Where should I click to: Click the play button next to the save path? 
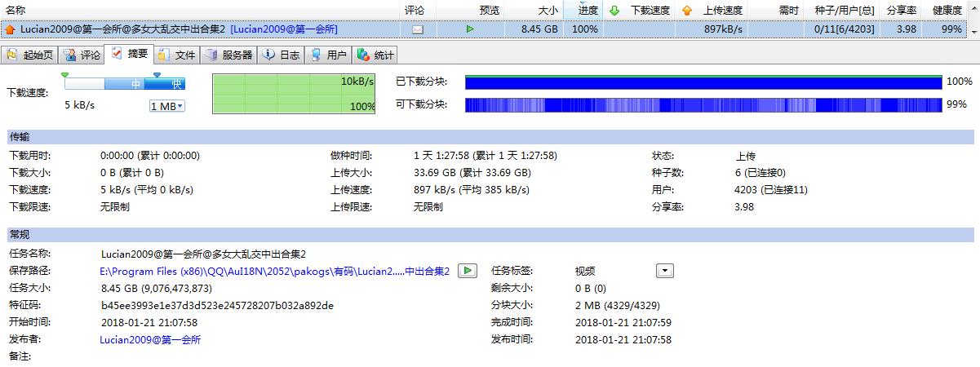coord(467,271)
